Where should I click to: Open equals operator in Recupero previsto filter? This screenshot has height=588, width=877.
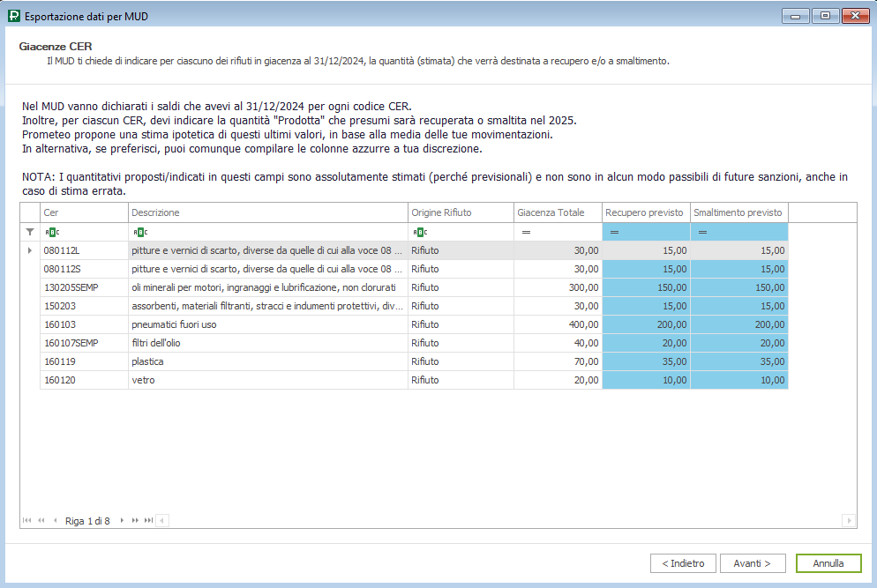click(614, 232)
